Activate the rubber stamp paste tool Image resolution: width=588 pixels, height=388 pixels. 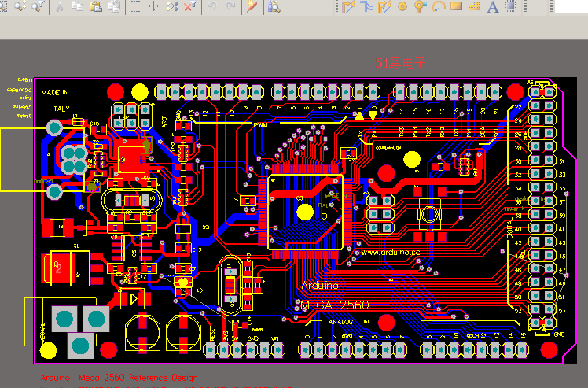[114, 6]
